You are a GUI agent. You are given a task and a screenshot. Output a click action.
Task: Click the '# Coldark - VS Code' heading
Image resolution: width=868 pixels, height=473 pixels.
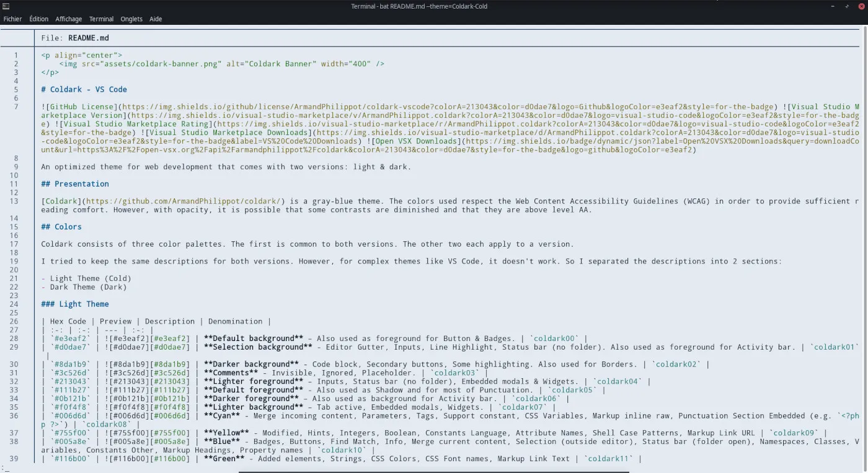coord(84,90)
